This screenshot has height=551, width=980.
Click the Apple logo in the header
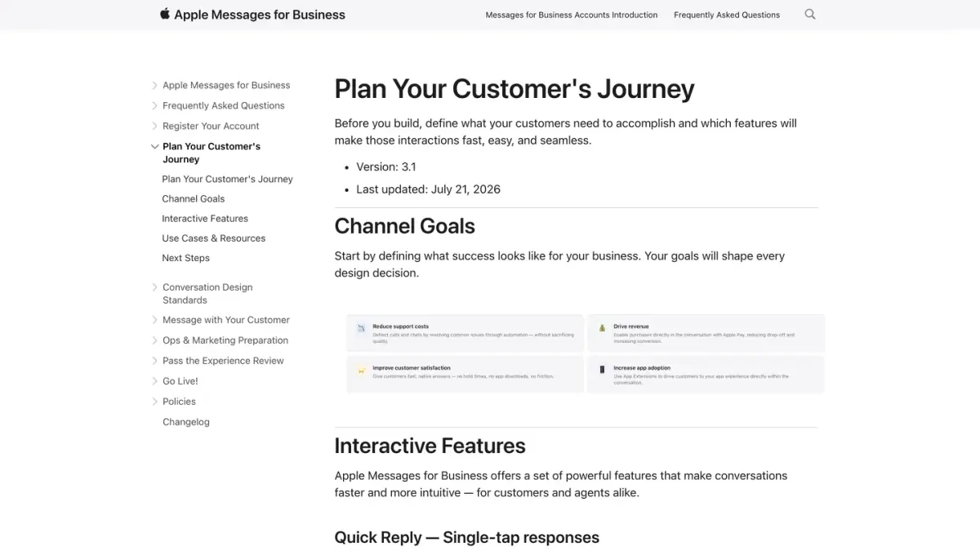[165, 14]
